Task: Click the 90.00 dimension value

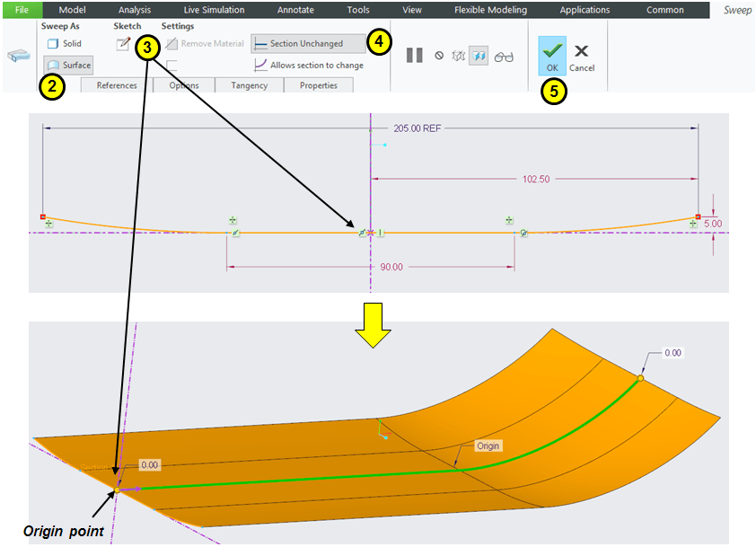Action: pos(391,268)
